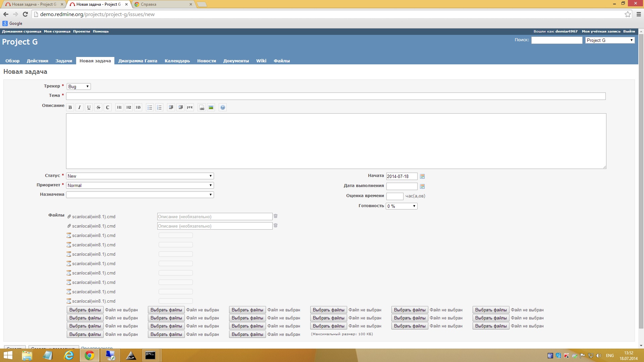
Task: Click the Тема subject input field
Action: coord(335,96)
